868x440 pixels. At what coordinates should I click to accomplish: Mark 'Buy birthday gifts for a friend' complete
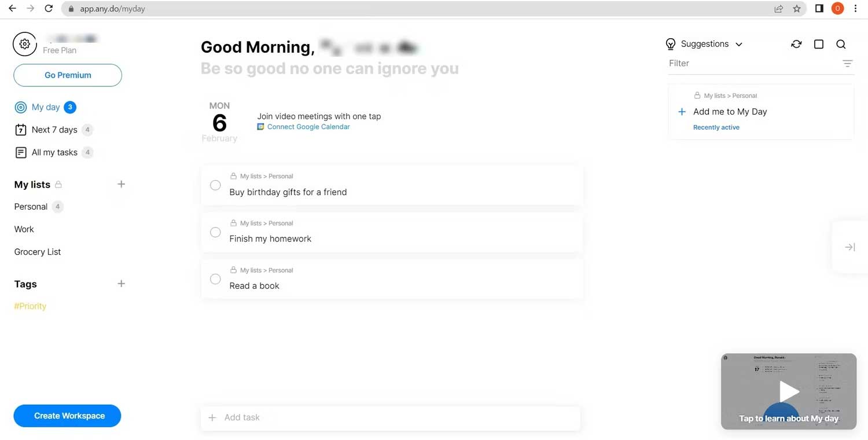(215, 185)
